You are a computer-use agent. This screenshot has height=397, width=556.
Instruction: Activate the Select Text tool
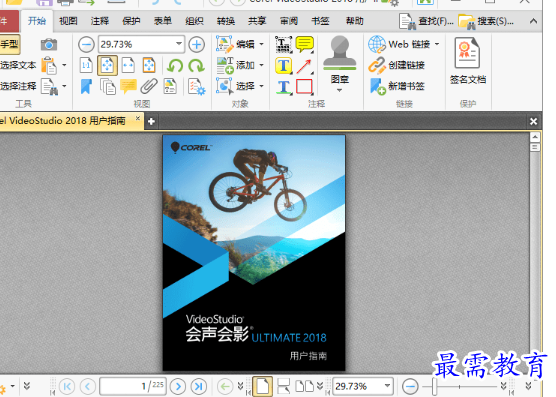pyautogui.click(x=18, y=65)
